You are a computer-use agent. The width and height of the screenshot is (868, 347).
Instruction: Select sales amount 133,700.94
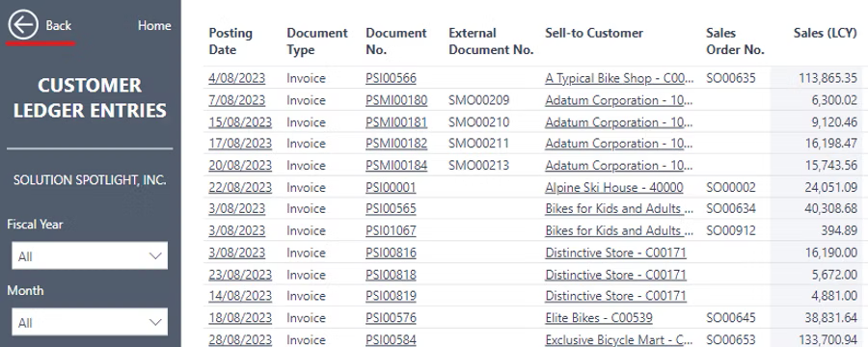pyautogui.click(x=827, y=339)
